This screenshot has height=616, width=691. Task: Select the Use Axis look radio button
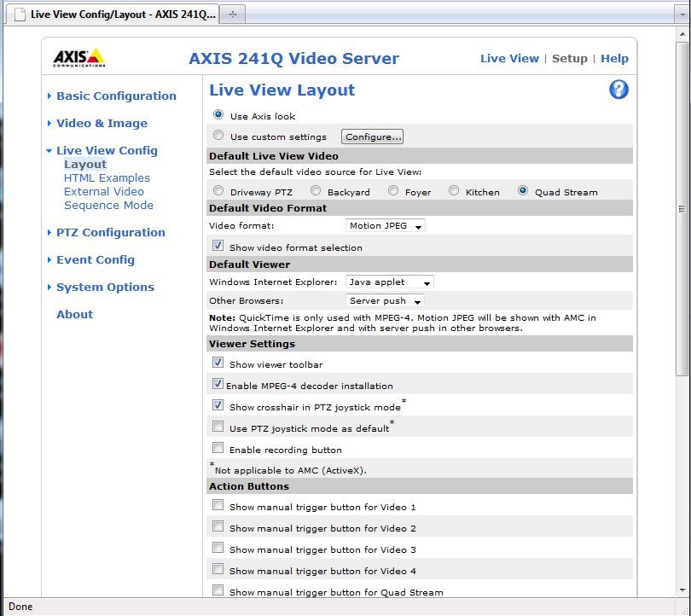pyautogui.click(x=218, y=115)
